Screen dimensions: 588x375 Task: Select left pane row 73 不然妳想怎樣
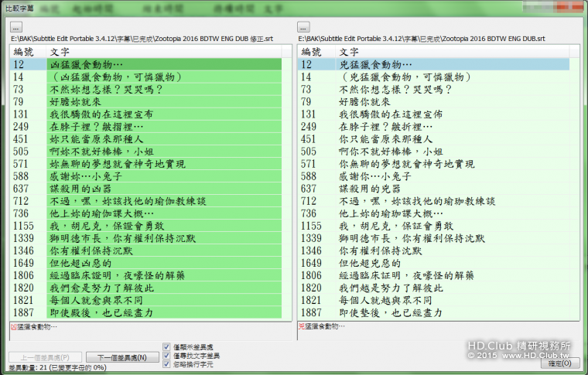[x=146, y=89]
